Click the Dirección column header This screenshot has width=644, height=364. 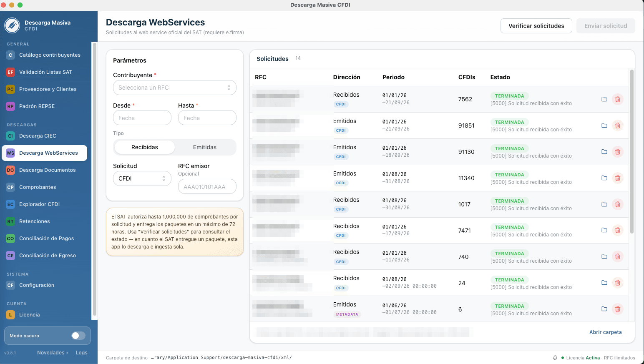347,77
